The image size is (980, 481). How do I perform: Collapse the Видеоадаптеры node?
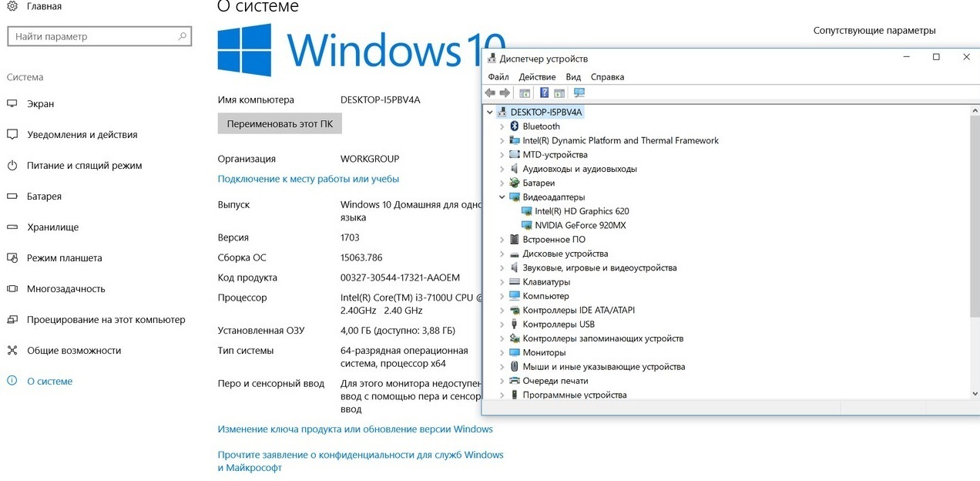pos(502,197)
